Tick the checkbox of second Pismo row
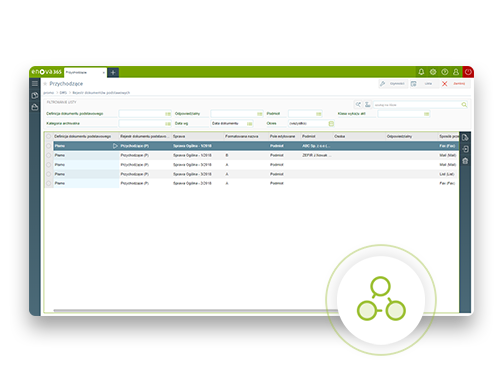 49,155
